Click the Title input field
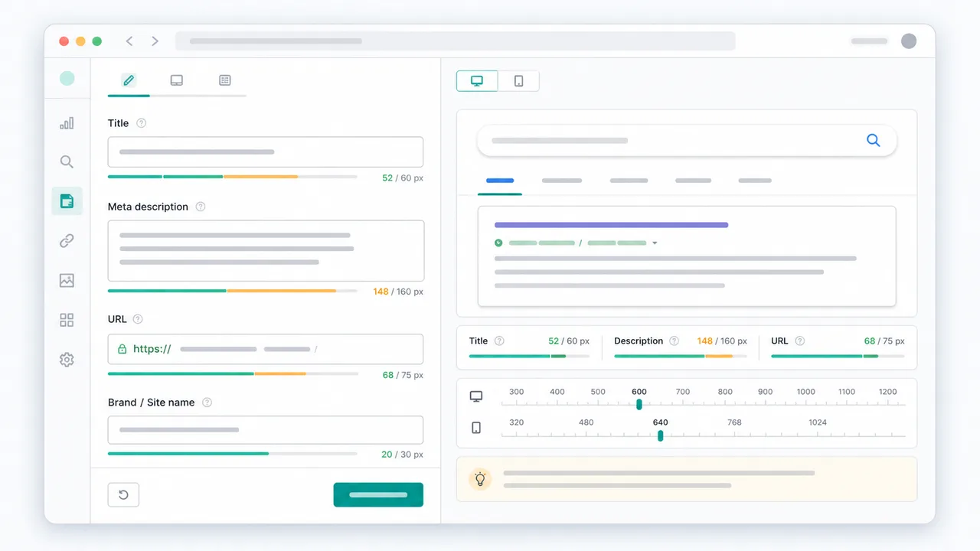Image resolution: width=980 pixels, height=551 pixels. [266, 152]
